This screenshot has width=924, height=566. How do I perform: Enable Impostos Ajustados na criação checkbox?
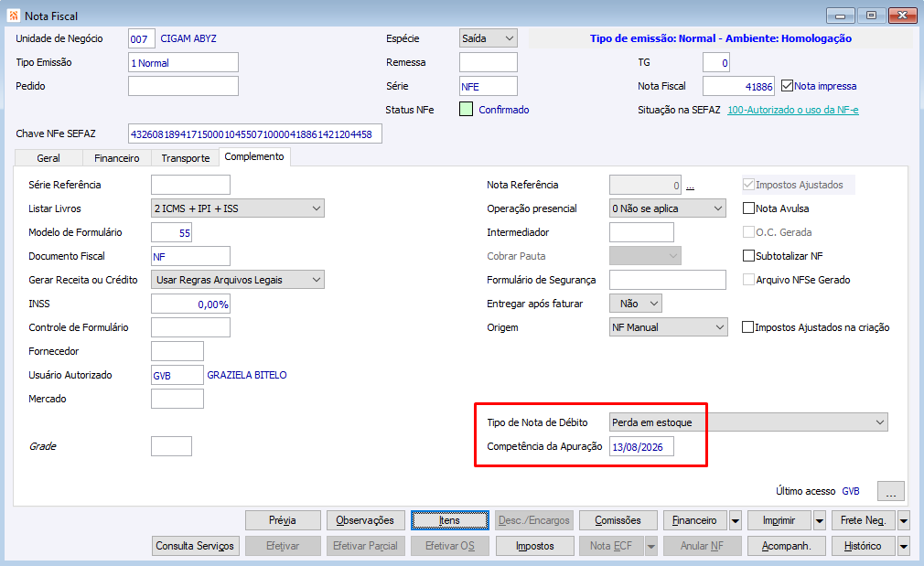pyautogui.click(x=747, y=327)
